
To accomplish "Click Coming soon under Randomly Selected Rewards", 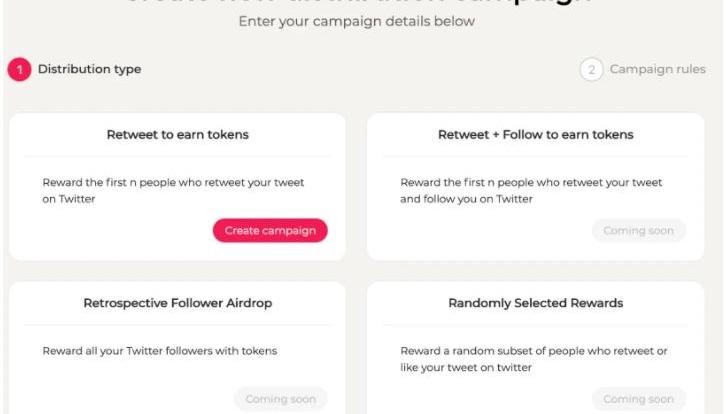I will [639, 399].
